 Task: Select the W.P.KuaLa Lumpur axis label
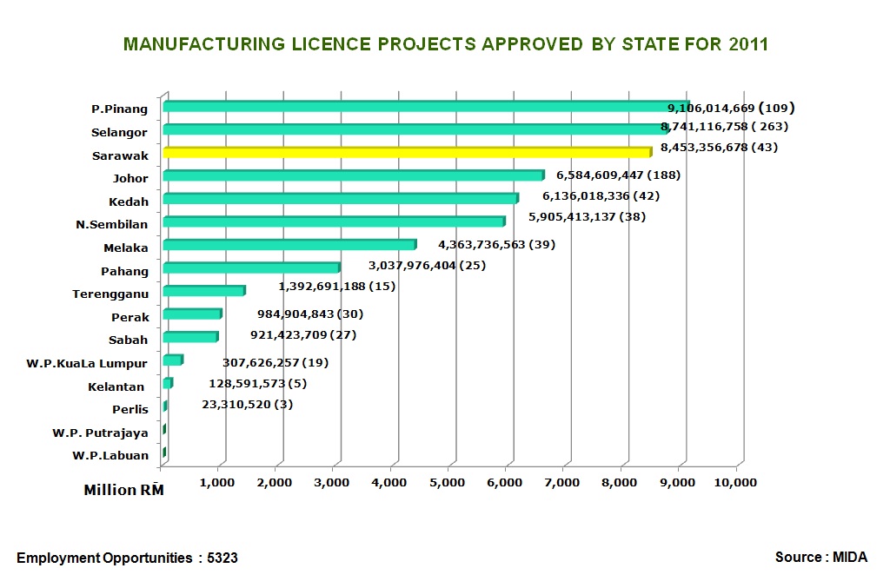tap(87, 363)
